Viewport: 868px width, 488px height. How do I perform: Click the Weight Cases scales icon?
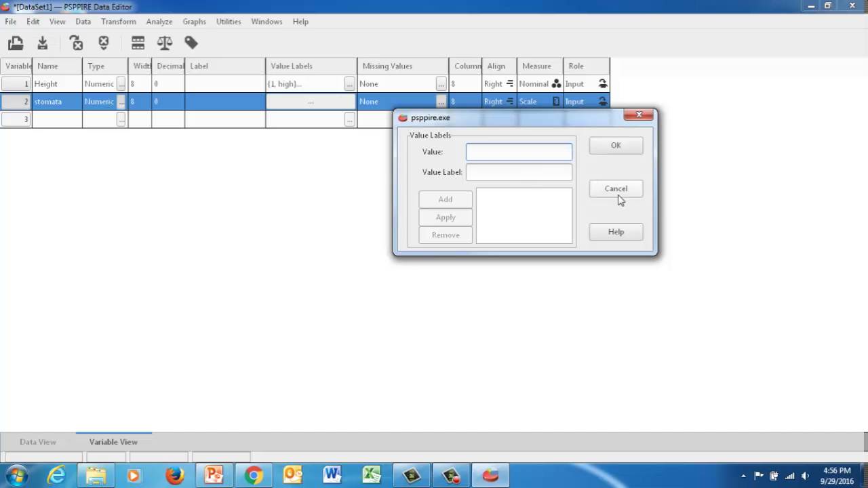click(165, 43)
